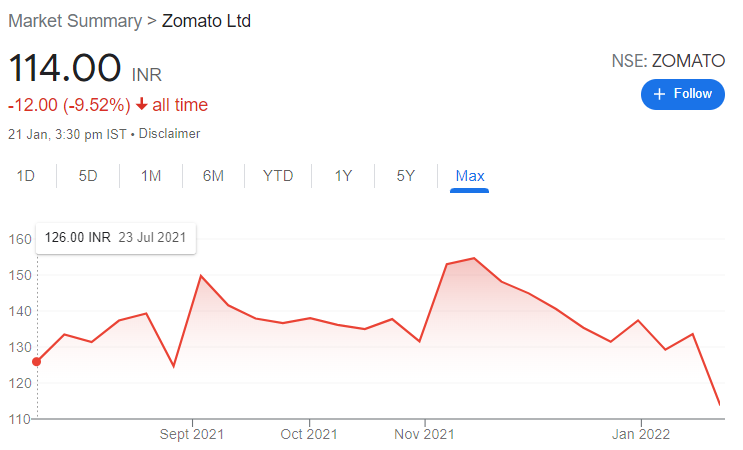Image resolution: width=743 pixels, height=450 pixels.
Task: Click the NSE: ZOMATO ticker label
Action: click(x=668, y=61)
